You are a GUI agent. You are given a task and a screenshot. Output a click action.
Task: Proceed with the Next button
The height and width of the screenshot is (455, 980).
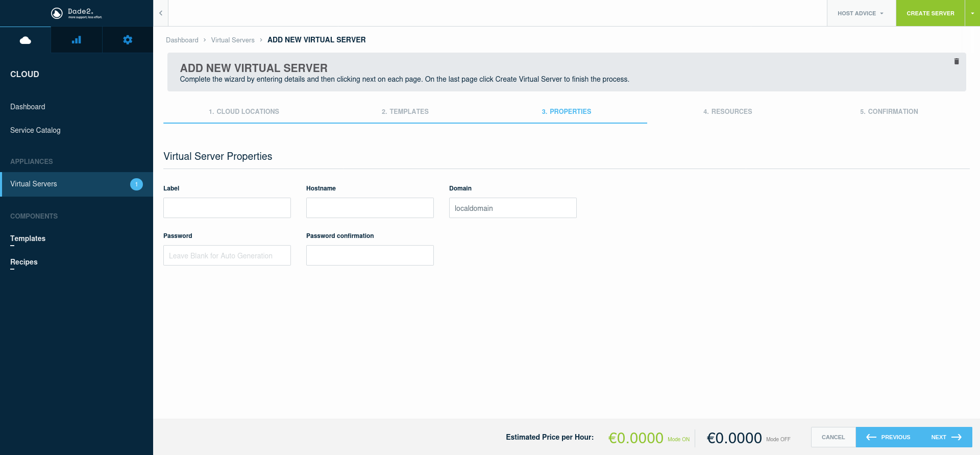tap(946, 437)
